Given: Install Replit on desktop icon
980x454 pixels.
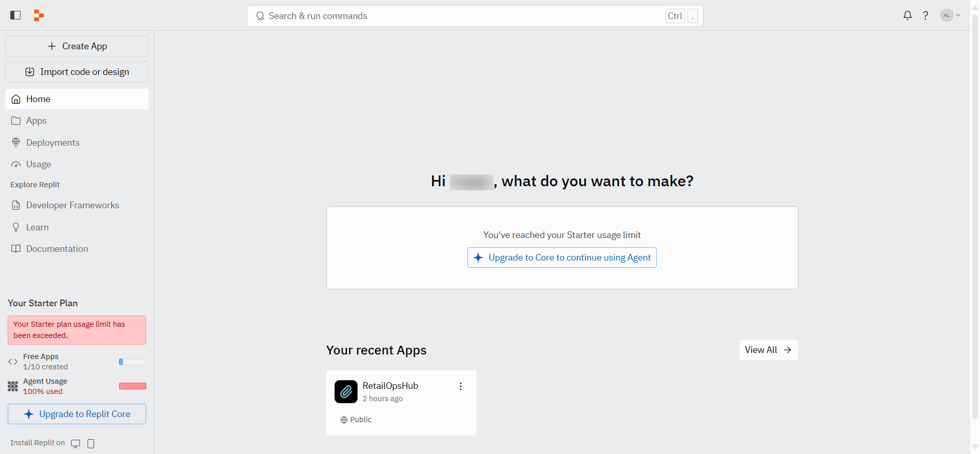Looking at the screenshot, I should click(75, 444).
